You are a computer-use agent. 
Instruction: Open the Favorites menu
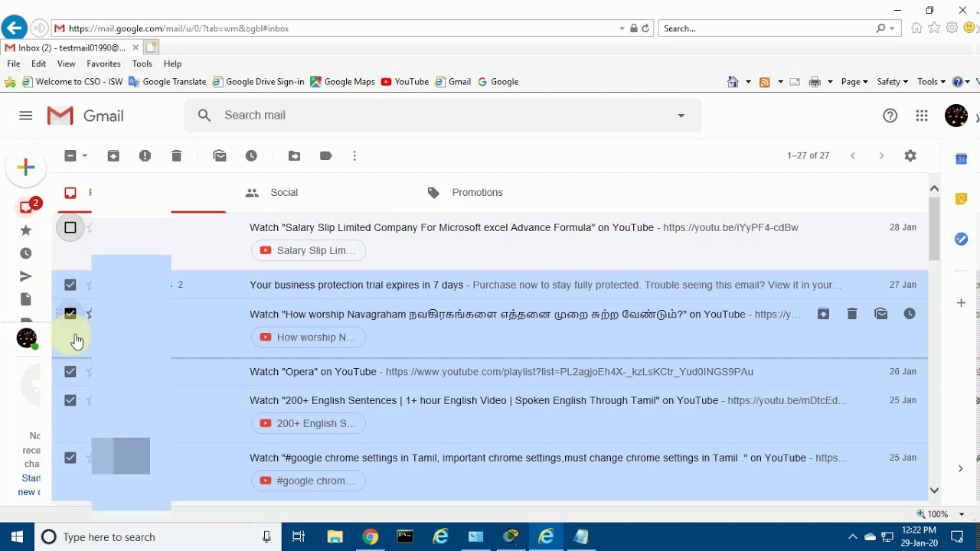pyautogui.click(x=103, y=64)
